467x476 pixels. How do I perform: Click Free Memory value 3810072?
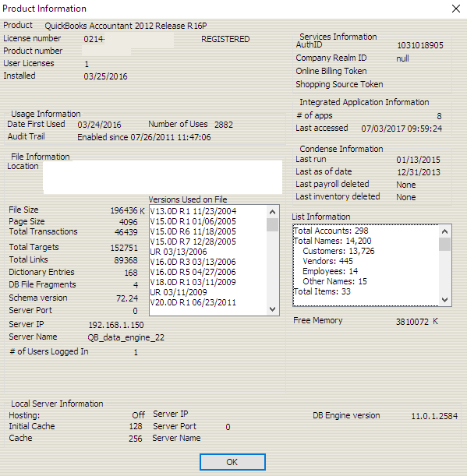[x=412, y=322]
